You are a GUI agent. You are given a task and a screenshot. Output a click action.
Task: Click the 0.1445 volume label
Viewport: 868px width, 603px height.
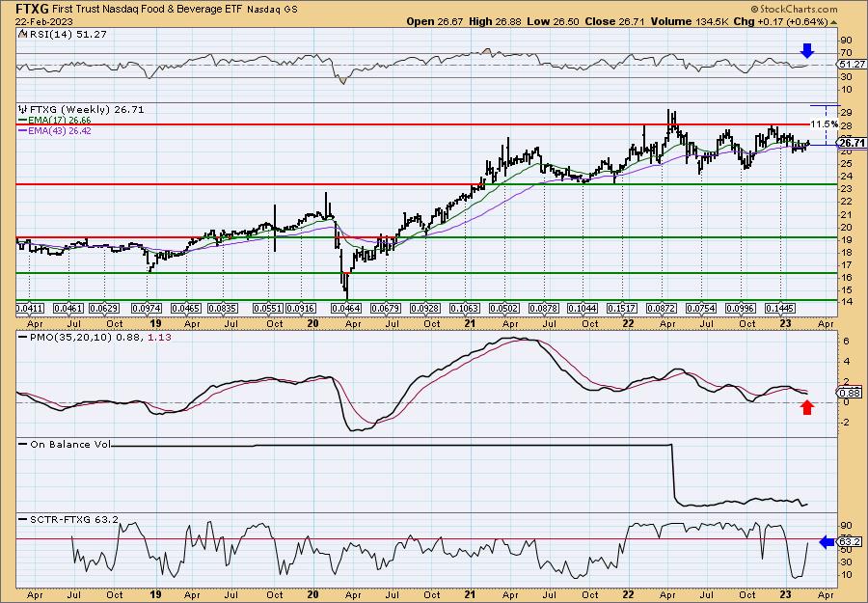779,308
